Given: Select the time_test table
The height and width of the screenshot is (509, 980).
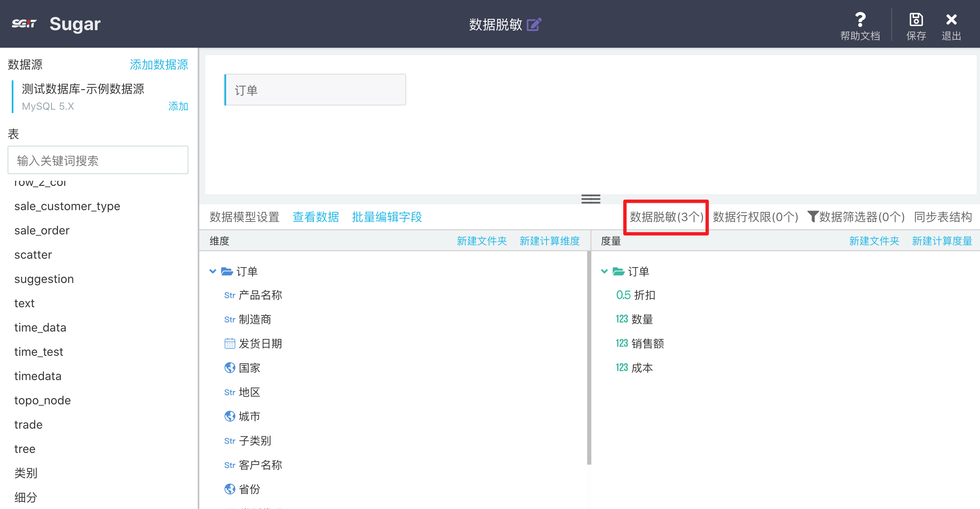Looking at the screenshot, I should click(39, 352).
